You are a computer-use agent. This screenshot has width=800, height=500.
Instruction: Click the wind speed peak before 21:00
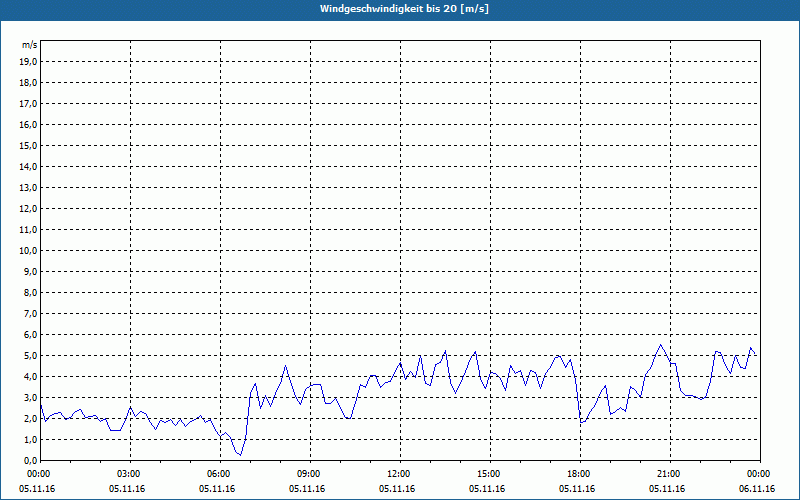pyautogui.click(x=661, y=345)
